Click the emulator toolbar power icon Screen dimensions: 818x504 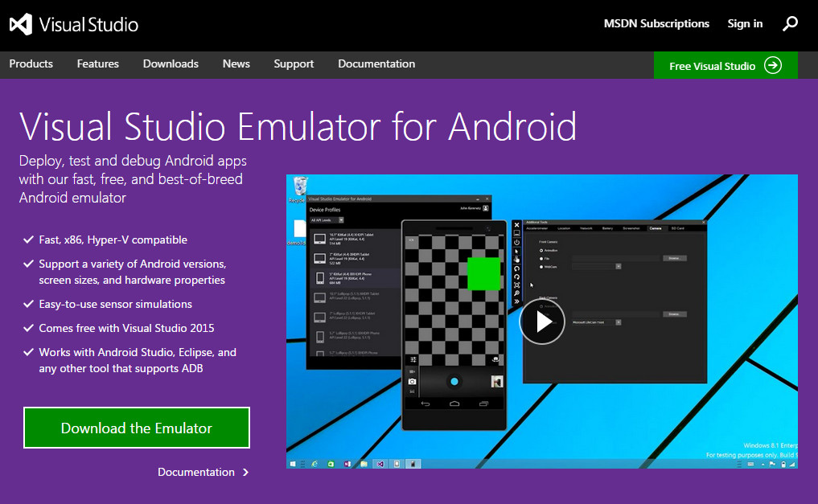coord(517,243)
